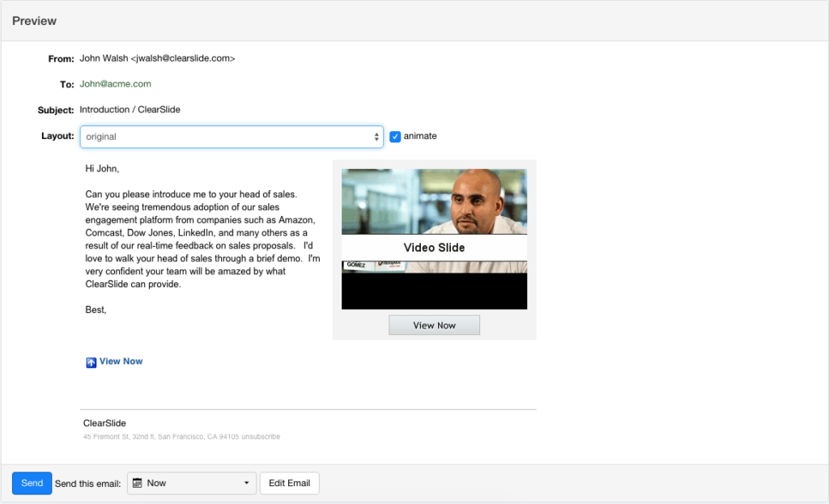
Task: Uncheck the animate checkbox
Action: click(395, 136)
